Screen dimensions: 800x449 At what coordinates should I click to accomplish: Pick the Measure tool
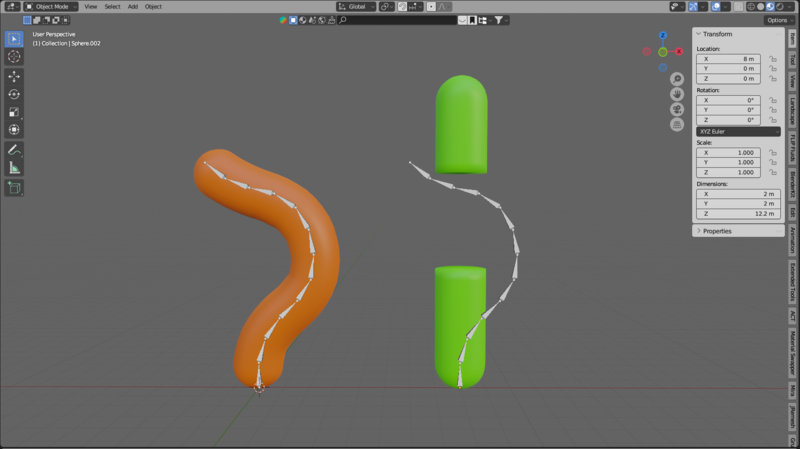pos(14,167)
